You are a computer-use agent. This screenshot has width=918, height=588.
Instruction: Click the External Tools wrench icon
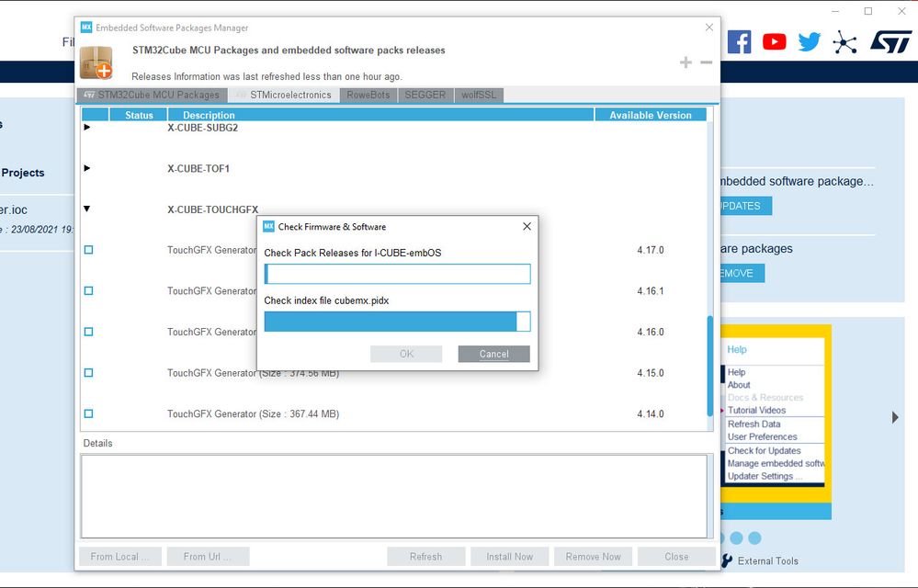click(727, 560)
